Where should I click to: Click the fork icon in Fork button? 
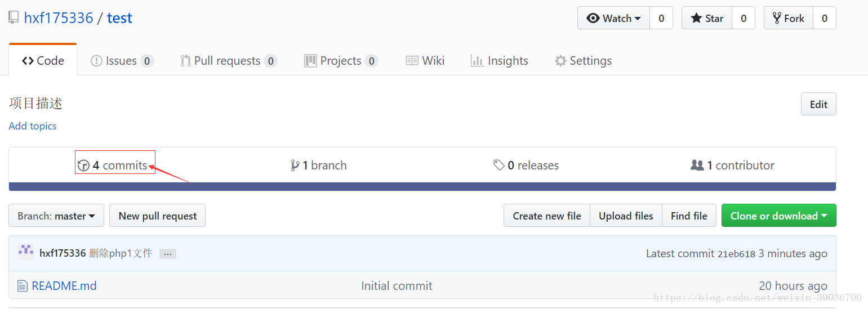tap(777, 18)
